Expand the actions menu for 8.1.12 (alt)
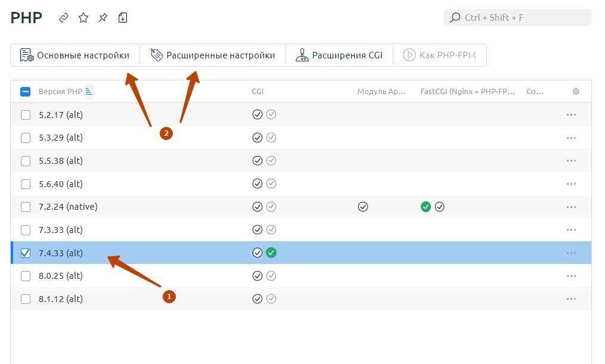Viewport: 605px width, 364px height. (x=571, y=299)
